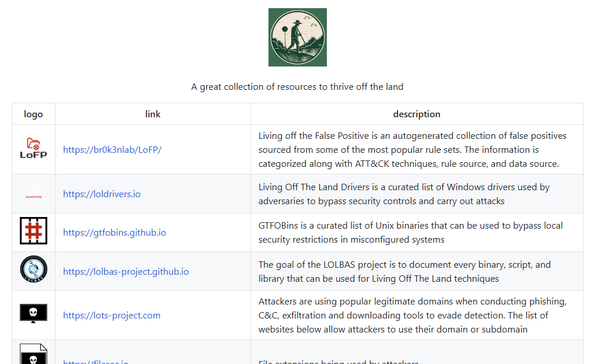Click the GTFOBins red hash logo
Screen dimensions: 607x364
click(x=33, y=230)
